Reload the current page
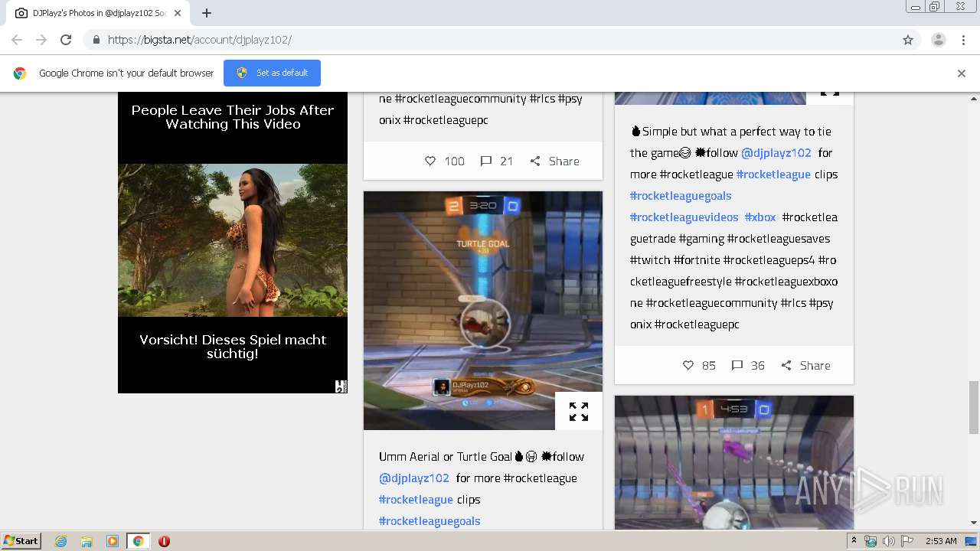 (x=66, y=40)
